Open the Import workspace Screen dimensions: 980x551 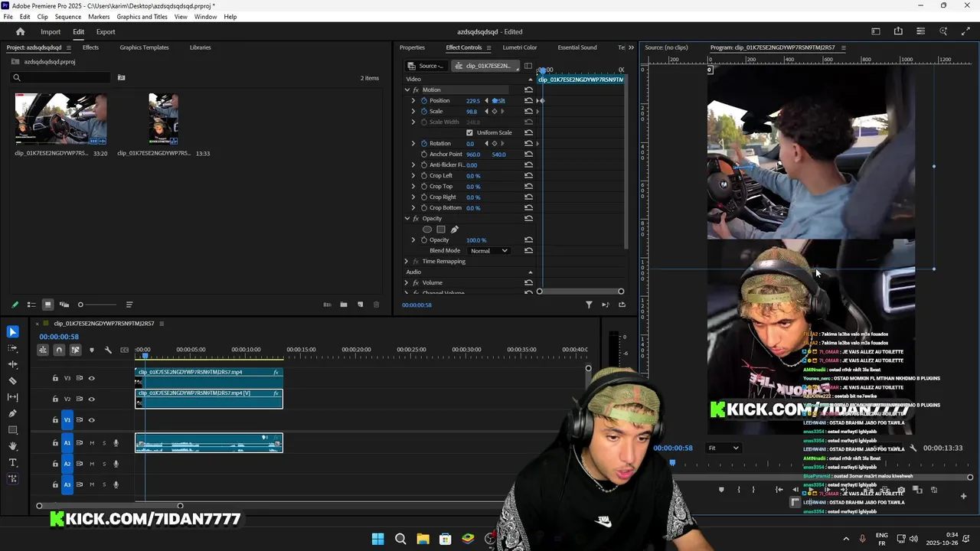[51, 31]
